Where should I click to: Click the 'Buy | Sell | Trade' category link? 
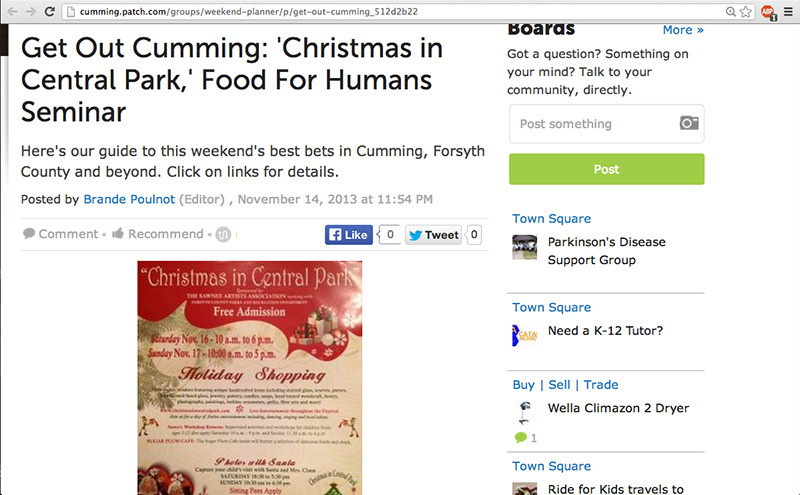pos(565,384)
